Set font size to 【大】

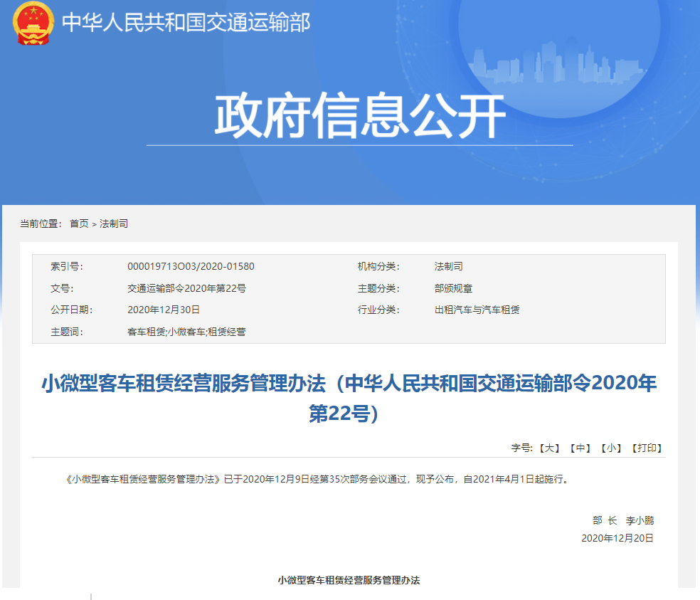tap(548, 448)
